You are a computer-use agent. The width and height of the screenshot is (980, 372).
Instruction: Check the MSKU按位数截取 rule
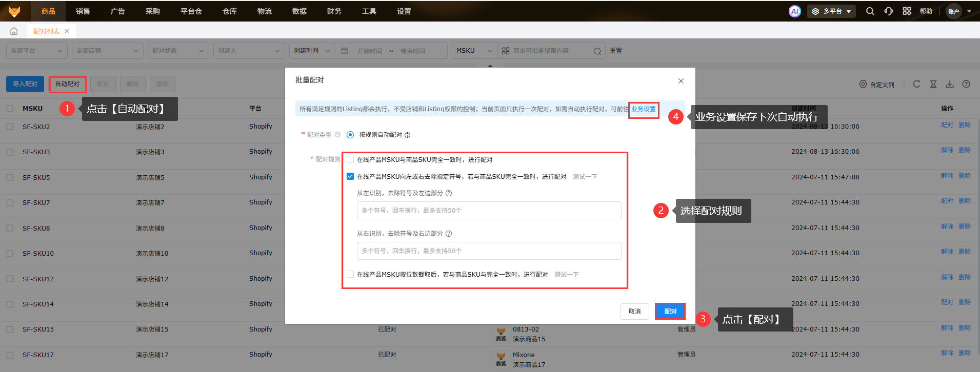tap(350, 274)
